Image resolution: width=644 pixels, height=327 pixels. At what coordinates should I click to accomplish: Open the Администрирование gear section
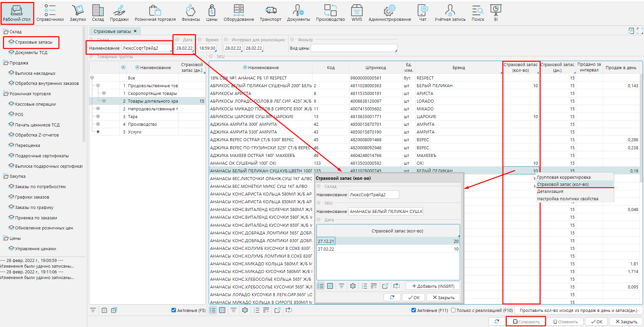[x=389, y=13]
